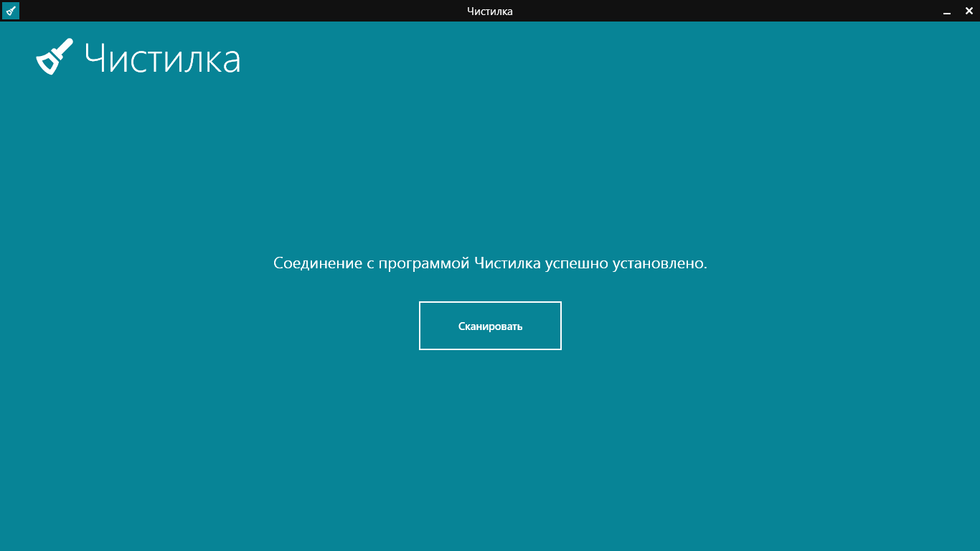The height and width of the screenshot is (551, 980).
Task: Click the word Чистилка inside status message
Action: coord(507,263)
